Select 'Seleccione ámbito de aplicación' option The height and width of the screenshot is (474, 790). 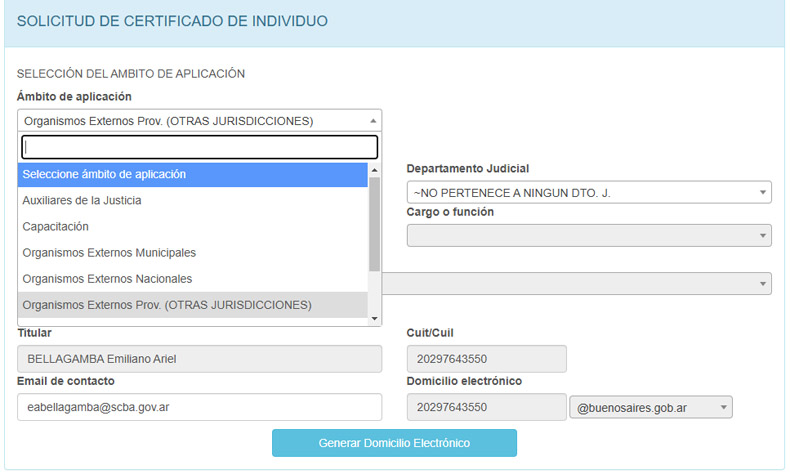pyautogui.click(x=193, y=174)
